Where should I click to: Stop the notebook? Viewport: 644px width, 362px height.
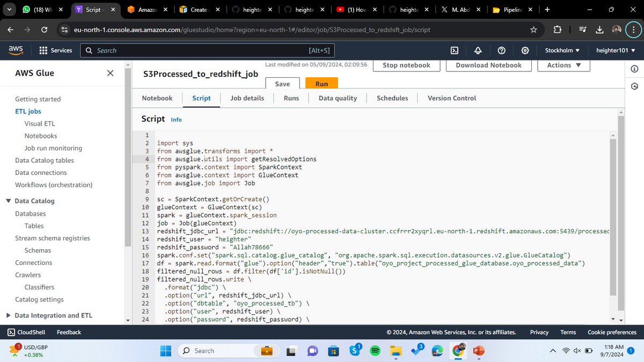coord(406,65)
